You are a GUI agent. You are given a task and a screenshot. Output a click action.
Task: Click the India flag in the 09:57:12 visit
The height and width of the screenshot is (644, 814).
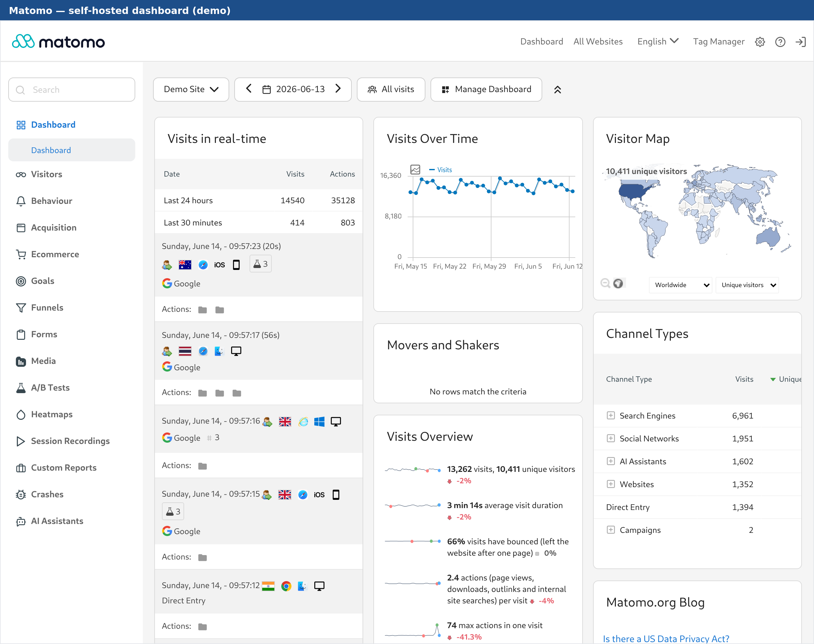pos(268,586)
